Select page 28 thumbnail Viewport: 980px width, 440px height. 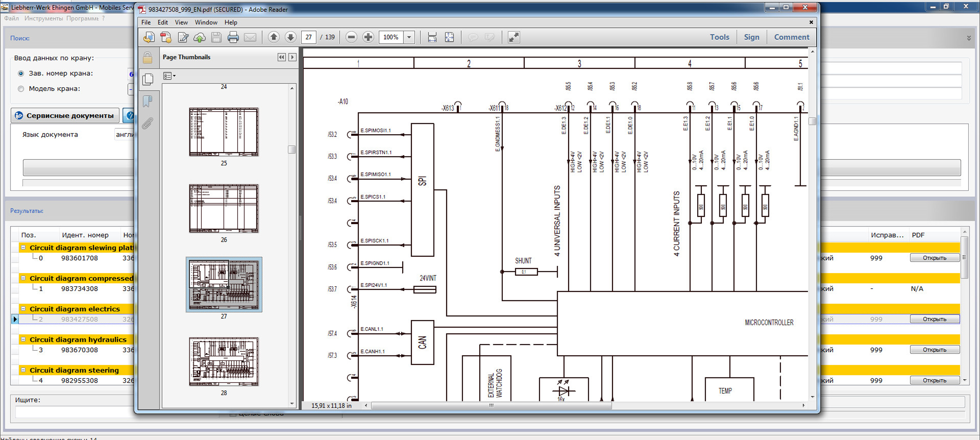pyautogui.click(x=224, y=362)
